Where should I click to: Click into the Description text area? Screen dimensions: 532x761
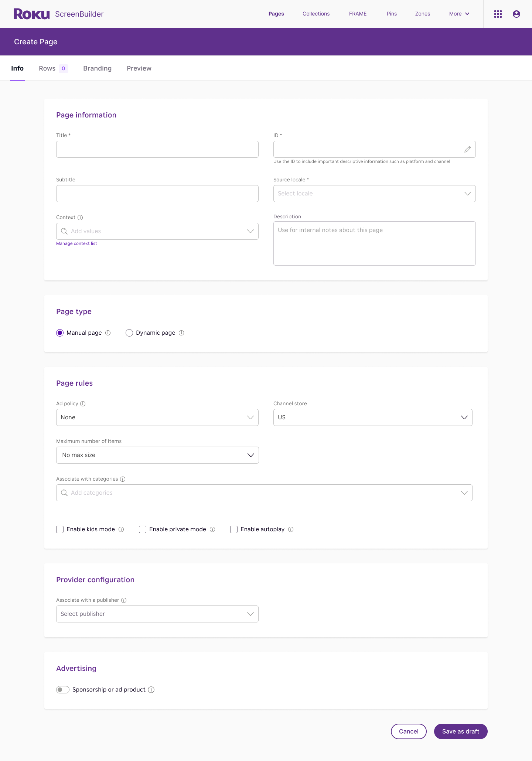(x=374, y=243)
